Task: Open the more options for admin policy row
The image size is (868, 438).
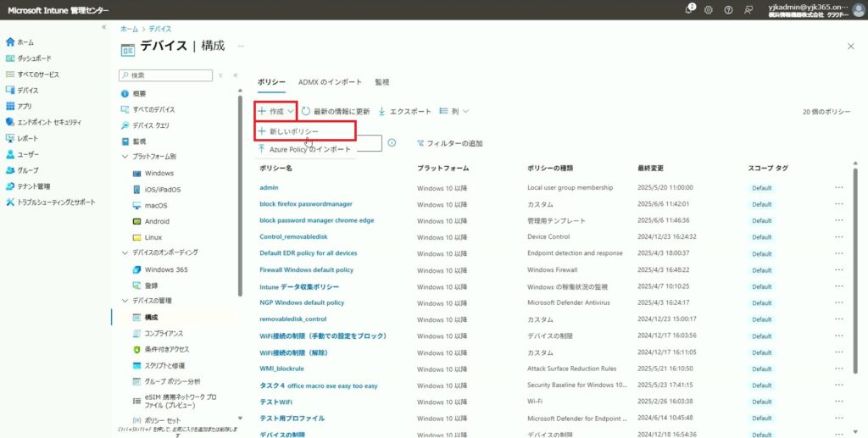Action: point(839,187)
